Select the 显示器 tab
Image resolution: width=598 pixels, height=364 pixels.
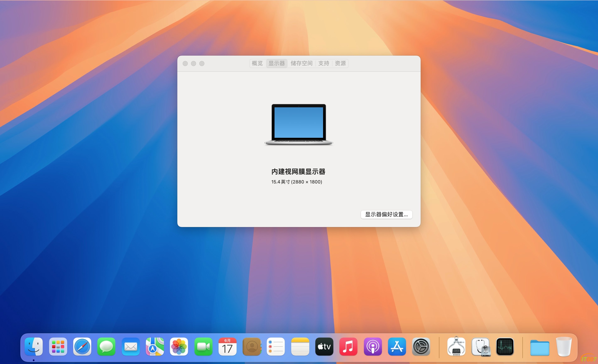(x=277, y=63)
